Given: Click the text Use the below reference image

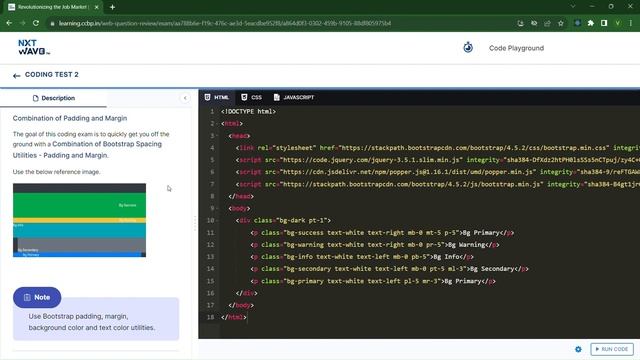Looking at the screenshot, I should pos(56,172).
